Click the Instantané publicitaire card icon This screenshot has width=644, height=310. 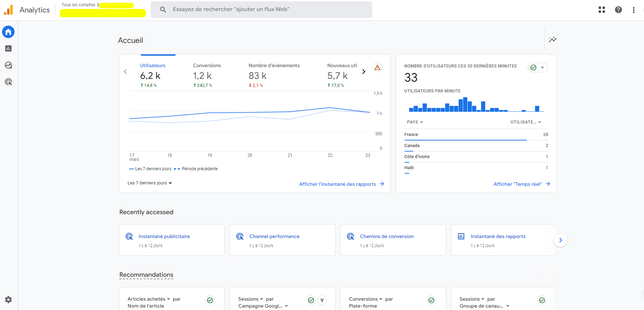[x=129, y=236]
